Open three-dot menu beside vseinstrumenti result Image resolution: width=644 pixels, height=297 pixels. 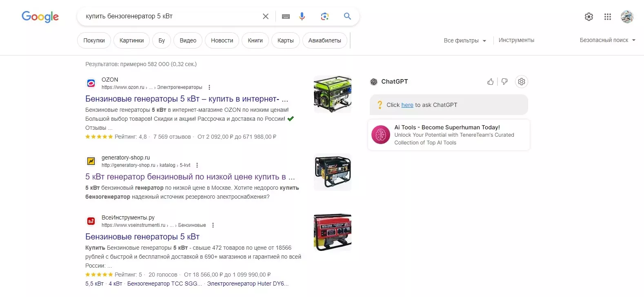click(213, 225)
